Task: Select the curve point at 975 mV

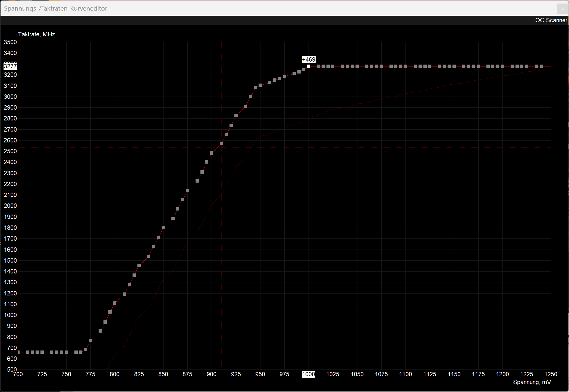Action: tap(284, 76)
